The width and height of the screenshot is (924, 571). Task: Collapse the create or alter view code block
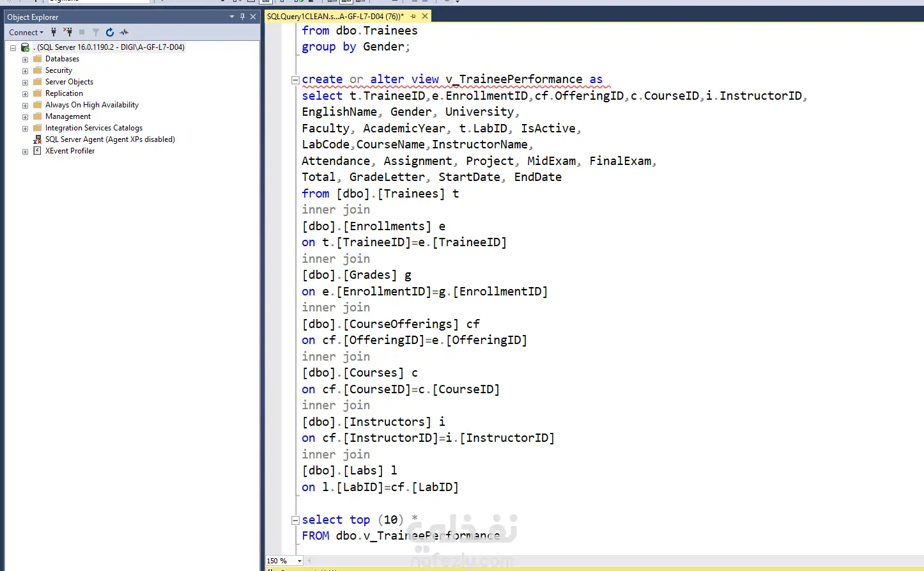[x=295, y=81]
